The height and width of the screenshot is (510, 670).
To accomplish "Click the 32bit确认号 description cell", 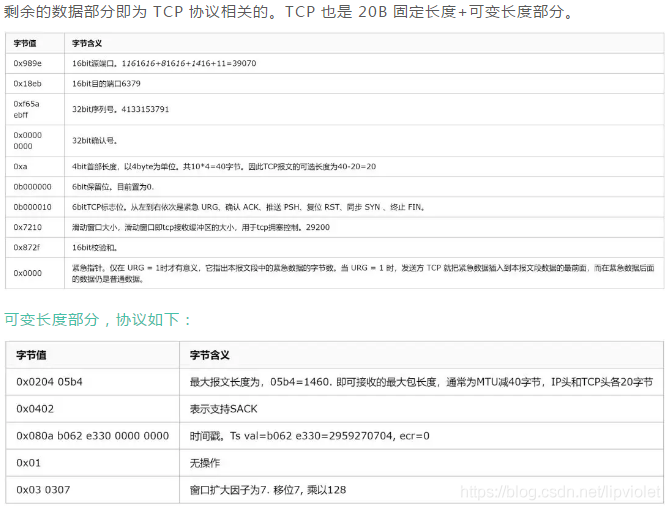I will click(x=364, y=141).
